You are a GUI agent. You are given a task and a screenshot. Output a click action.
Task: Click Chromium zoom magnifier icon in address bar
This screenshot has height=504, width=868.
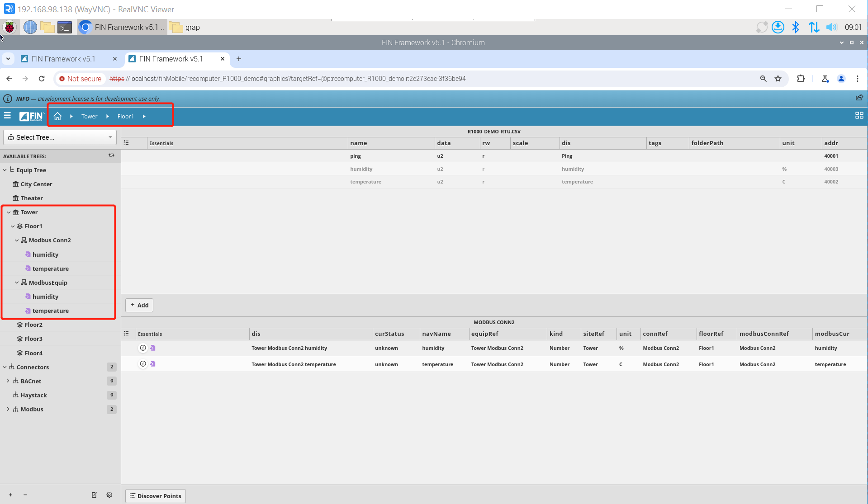coord(763,79)
